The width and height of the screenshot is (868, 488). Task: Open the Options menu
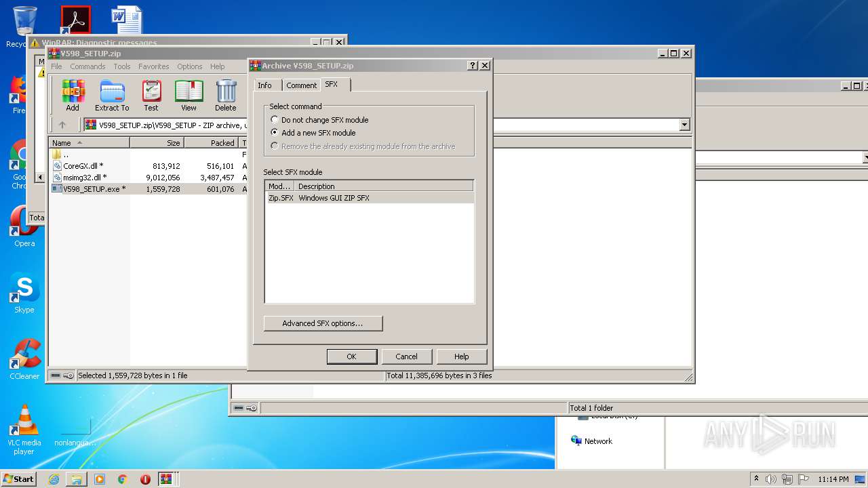tap(190, 66)
